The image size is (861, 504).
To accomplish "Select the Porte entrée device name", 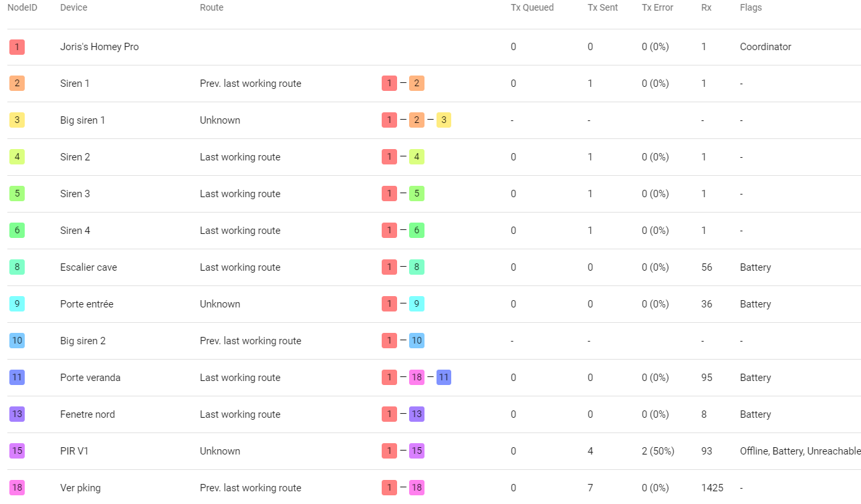I will point(87,304).
